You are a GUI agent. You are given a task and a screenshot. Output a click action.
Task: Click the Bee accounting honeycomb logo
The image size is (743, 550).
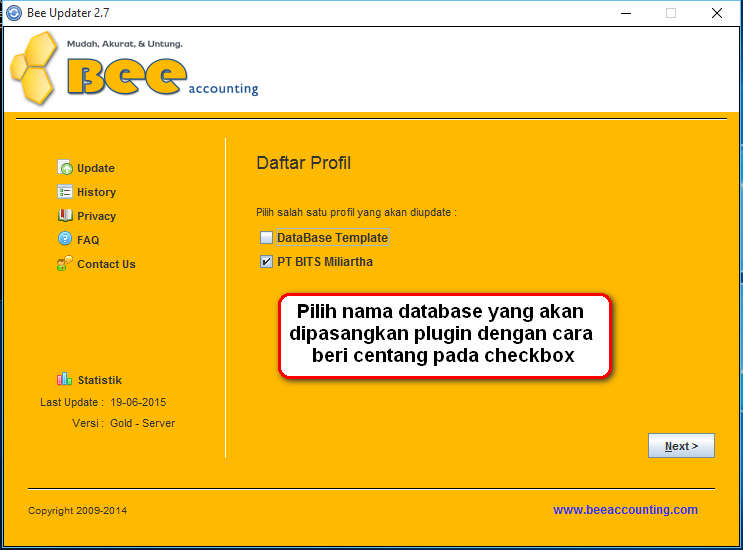(33, 68)
